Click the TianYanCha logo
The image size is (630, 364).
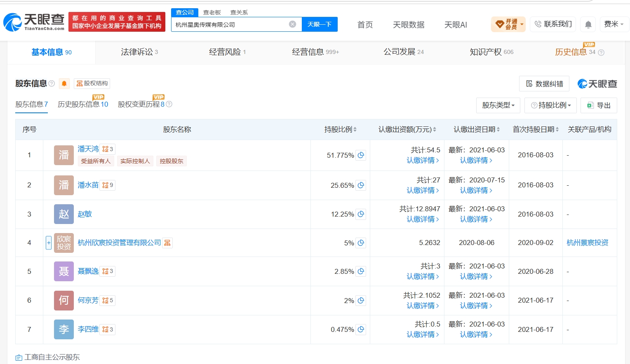[x=34, y=22]
